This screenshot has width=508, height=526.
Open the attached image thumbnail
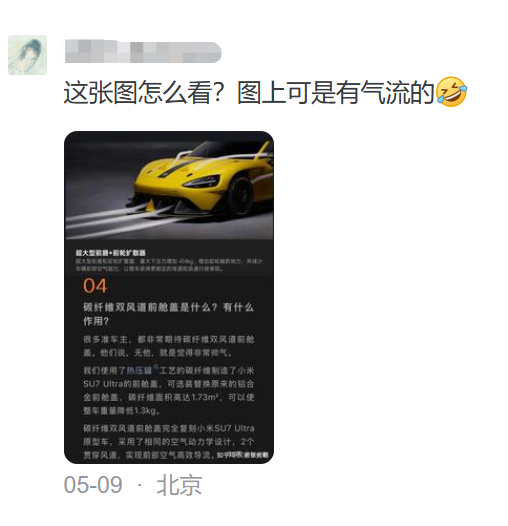click(169, 297)
